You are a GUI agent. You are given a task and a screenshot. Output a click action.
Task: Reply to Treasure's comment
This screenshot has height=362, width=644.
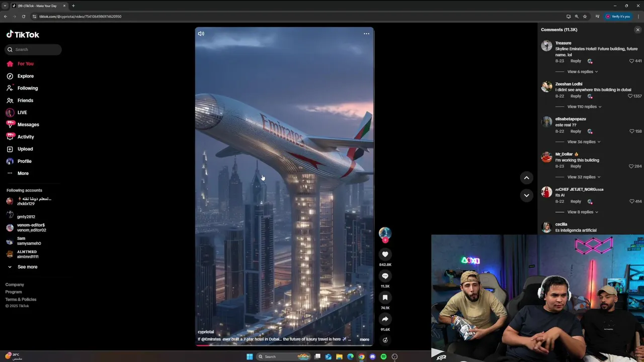[x=576, y=61]
